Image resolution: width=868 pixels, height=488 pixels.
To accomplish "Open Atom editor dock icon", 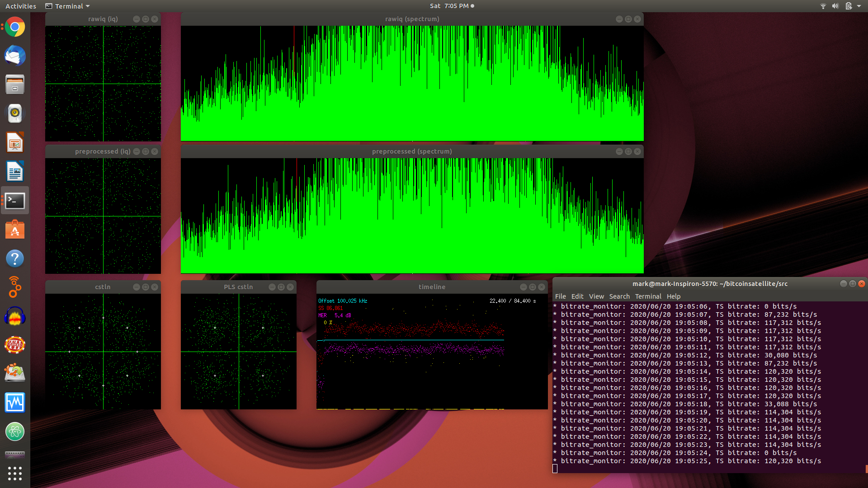I will (x=15, y=432).
